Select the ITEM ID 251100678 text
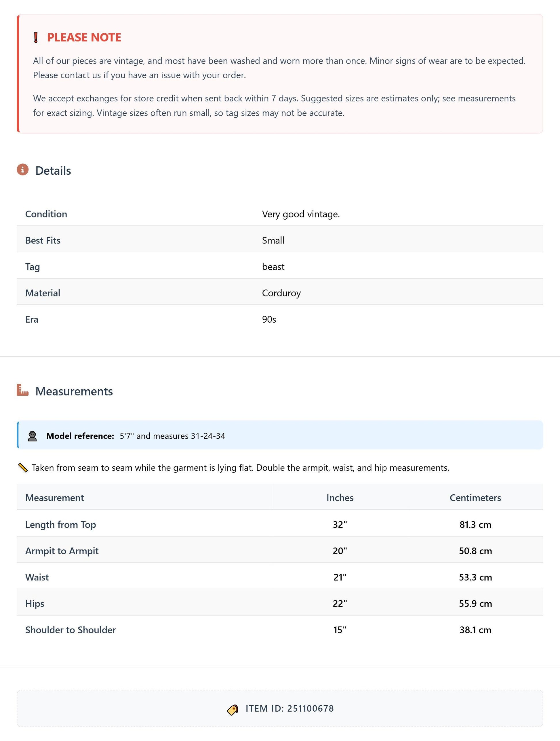The image size is (560, 741). [290, 708]
